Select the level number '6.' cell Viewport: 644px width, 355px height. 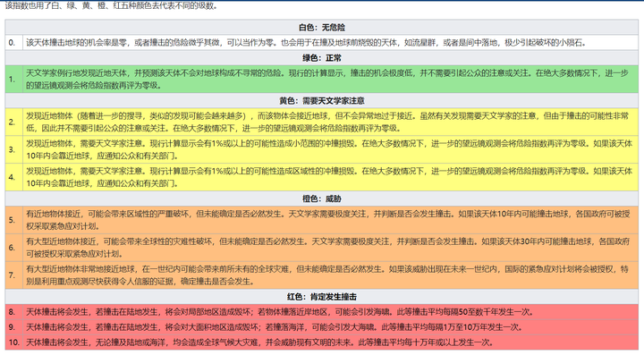point(14,248)
